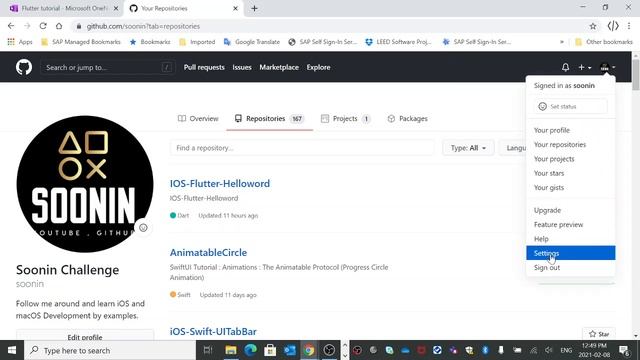Close the Your Repositories tab
Screen dimensions: 640x360
coord(235,8)
